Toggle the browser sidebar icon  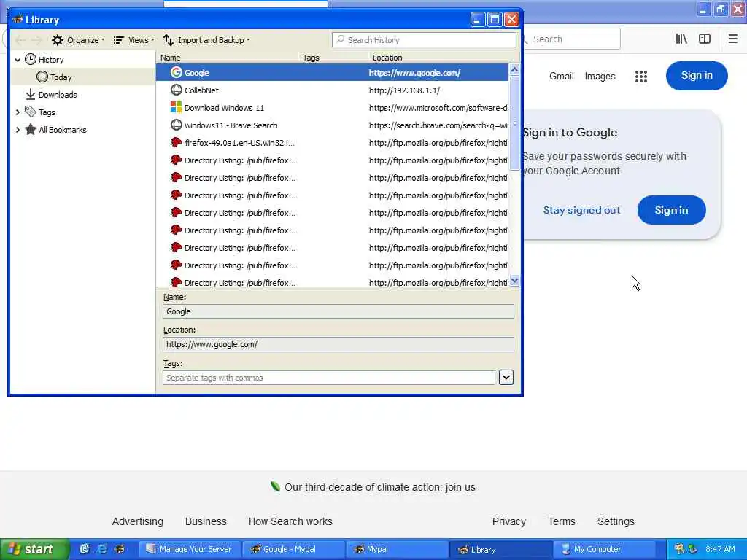pyautogui.click(x=705, y=39)
